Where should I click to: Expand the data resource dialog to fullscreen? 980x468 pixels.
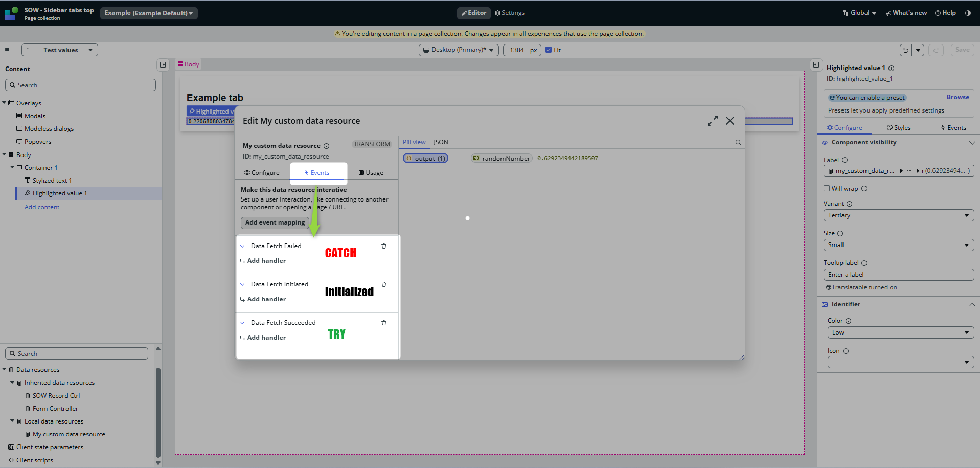(x=712, y=121)
